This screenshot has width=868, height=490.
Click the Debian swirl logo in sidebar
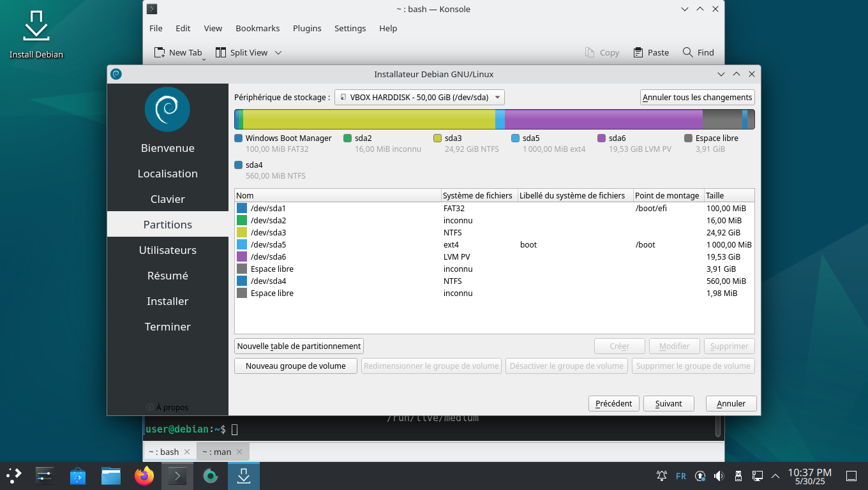coord(167,109)
